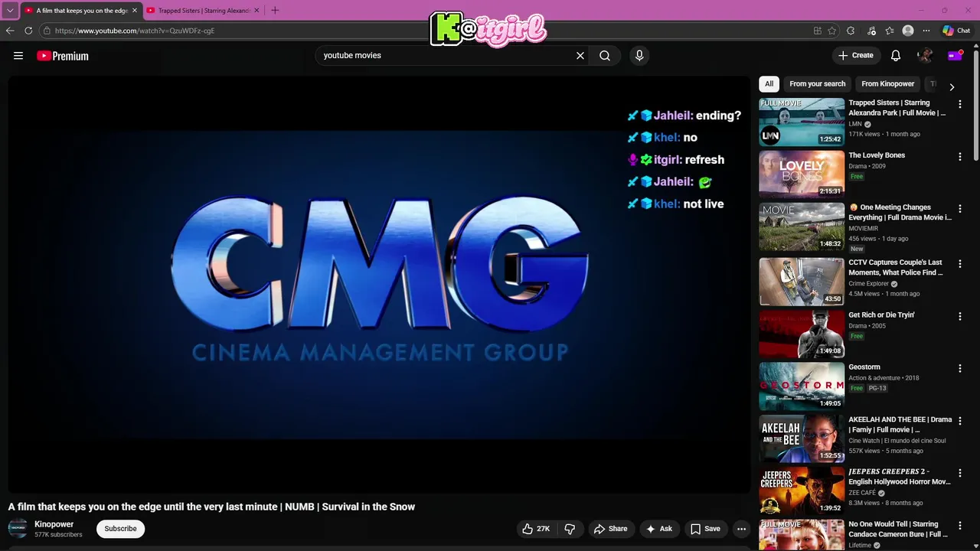Image resolution: width=980 pixels, height=551 pixels.
Task: Open options for Jeepers Creepers 2
Action: tap(960, 473)
